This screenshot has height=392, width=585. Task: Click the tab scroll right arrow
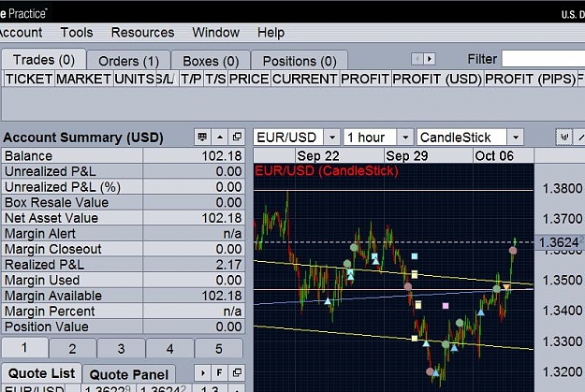tap(430, 59)
